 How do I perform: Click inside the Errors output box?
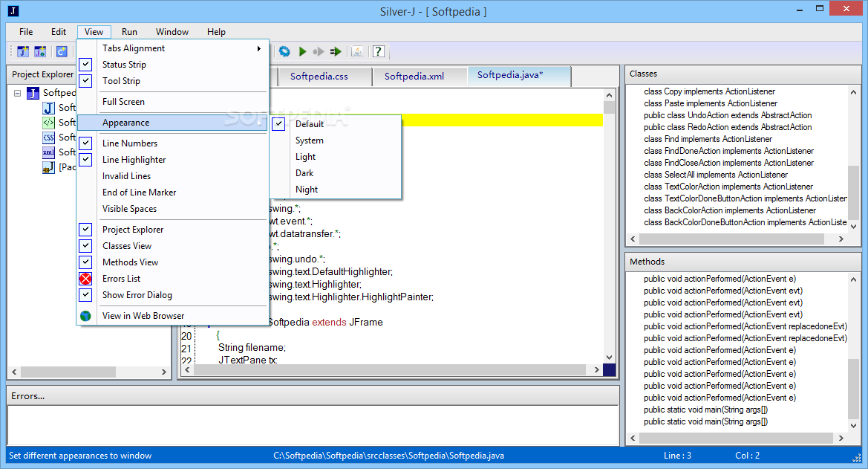tap(313, 424)
